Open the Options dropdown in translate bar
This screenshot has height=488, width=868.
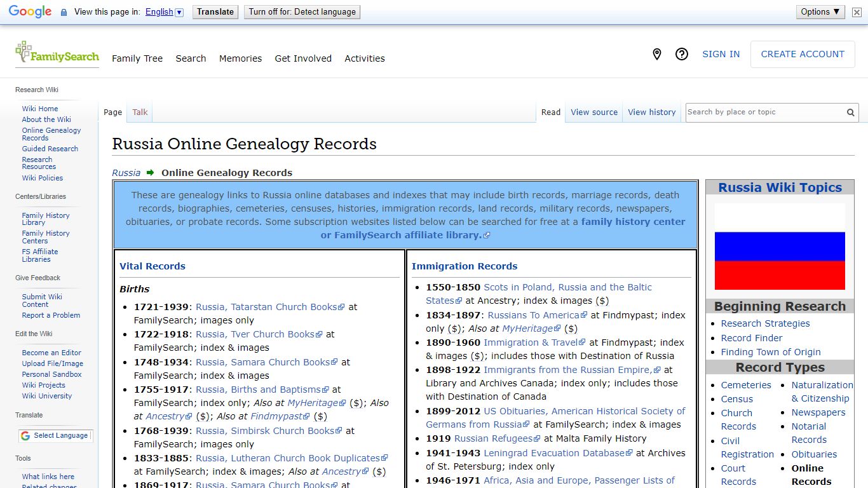point(820,11)
